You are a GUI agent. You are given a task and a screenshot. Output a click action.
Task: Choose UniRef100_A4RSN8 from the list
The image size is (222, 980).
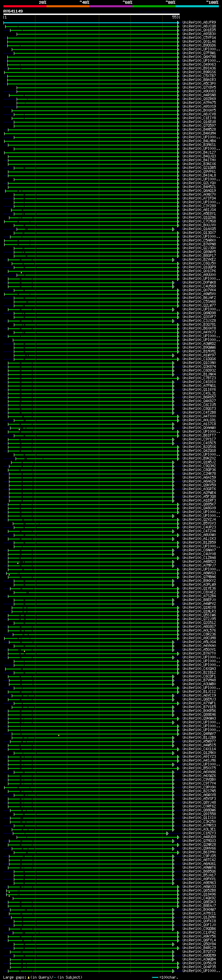[x=199, y=95]
